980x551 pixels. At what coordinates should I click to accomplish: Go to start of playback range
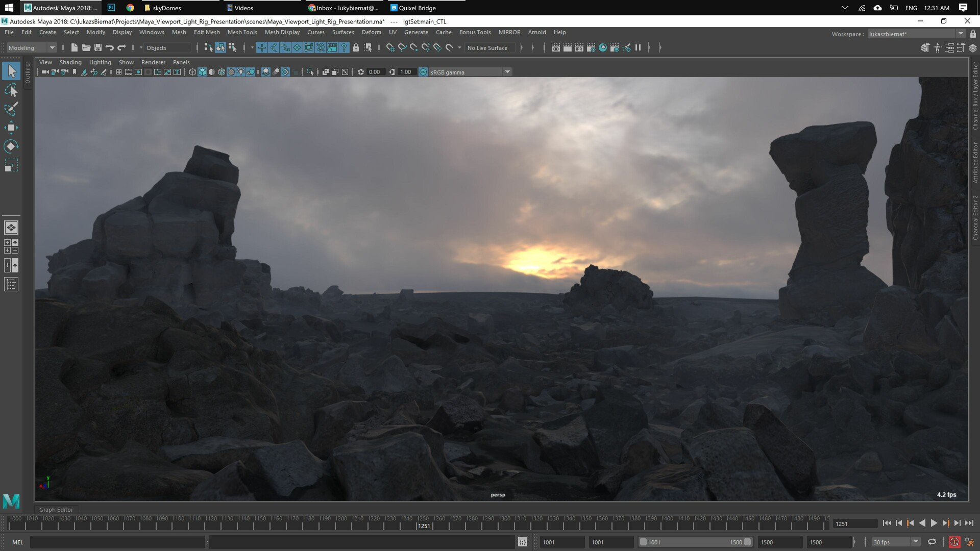click(887, 523)
